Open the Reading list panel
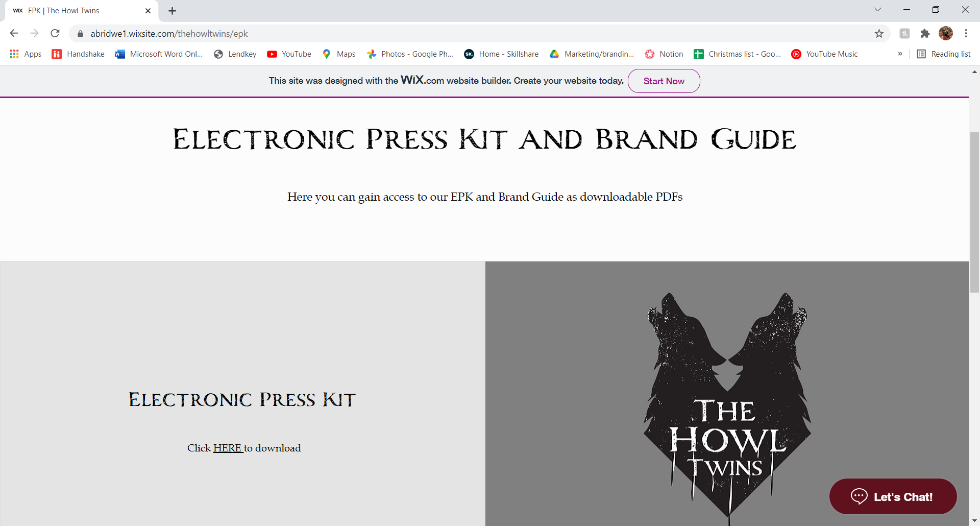980x526 pixels. (x=943, y=54)
